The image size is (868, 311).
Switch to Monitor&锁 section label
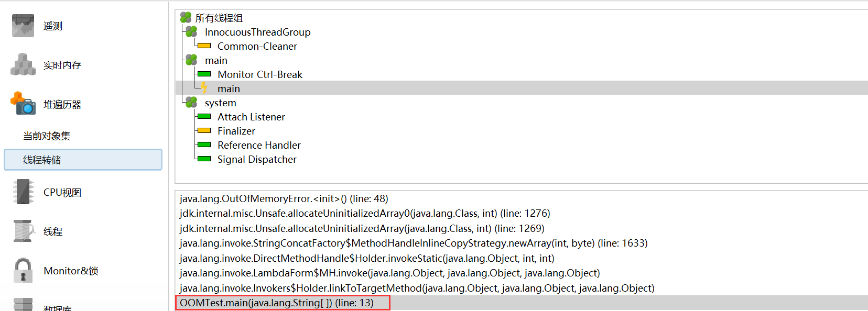pyautogui.click(x=71, y=271)
